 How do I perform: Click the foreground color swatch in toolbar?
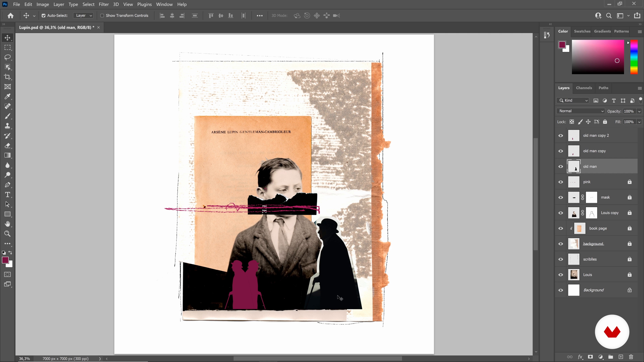5,260
